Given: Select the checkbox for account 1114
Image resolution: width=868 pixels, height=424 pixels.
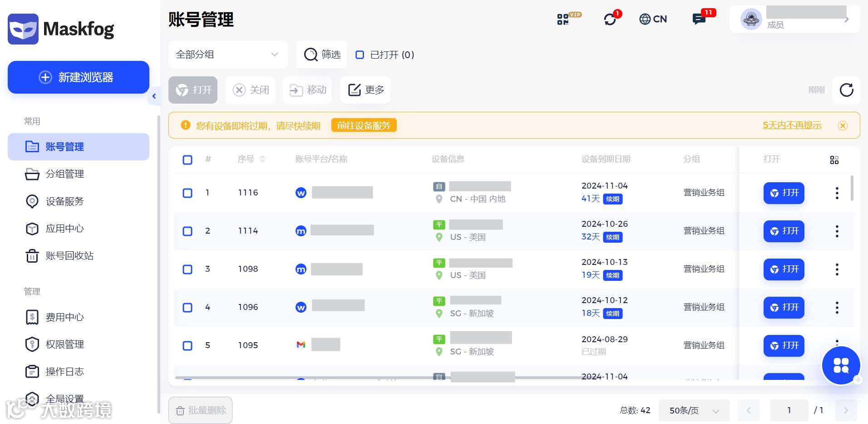Looking at the screenshot, I should pyautogui.click(x=187, y=231).
